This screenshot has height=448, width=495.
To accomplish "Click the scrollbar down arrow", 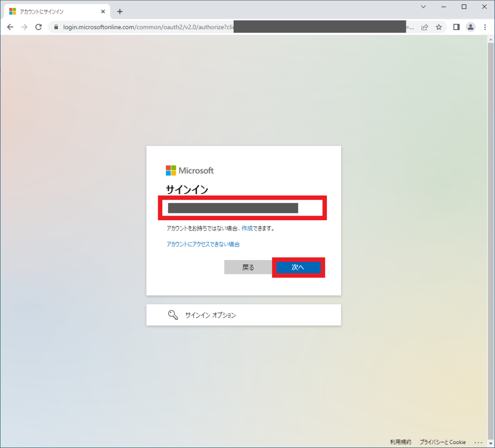I will pyautogui.click(x=490, y=444).
